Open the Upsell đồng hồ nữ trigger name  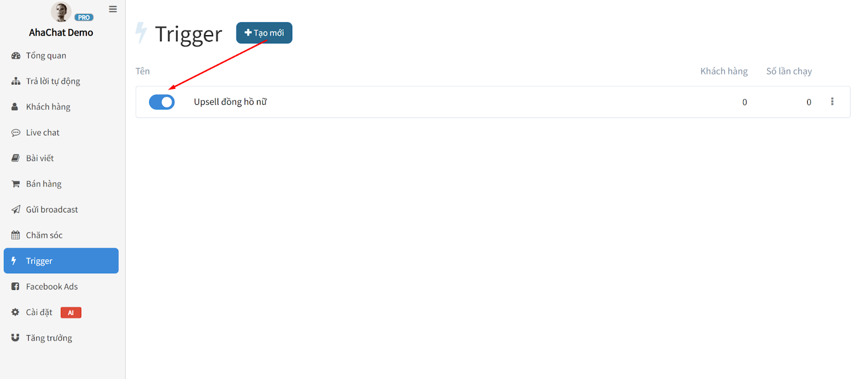(x=231, y=102)
